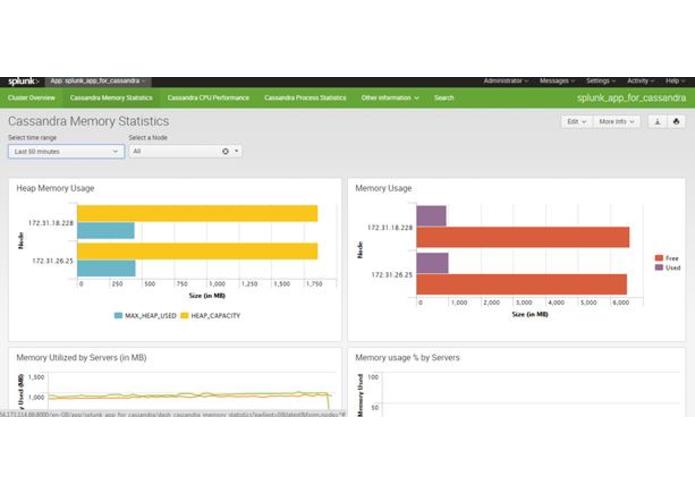Click the Used legend swatch

[x=659, y=268]
